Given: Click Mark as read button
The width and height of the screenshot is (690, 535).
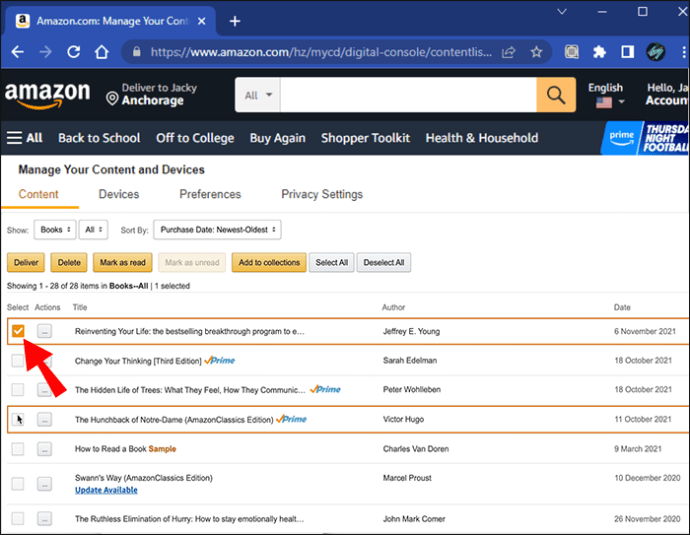Looking at the screenshot, I should coord(122,262).
